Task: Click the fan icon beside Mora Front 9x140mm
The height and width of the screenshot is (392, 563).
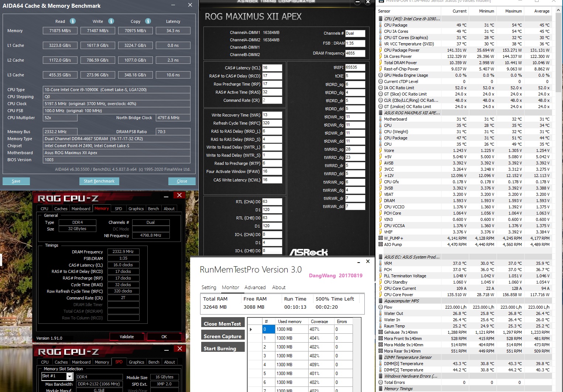Action: (381, 339)
